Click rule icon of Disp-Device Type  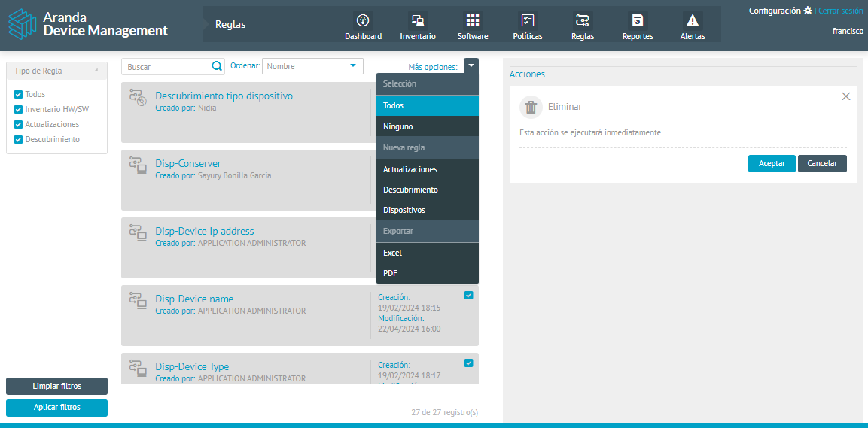coord(138,367)
